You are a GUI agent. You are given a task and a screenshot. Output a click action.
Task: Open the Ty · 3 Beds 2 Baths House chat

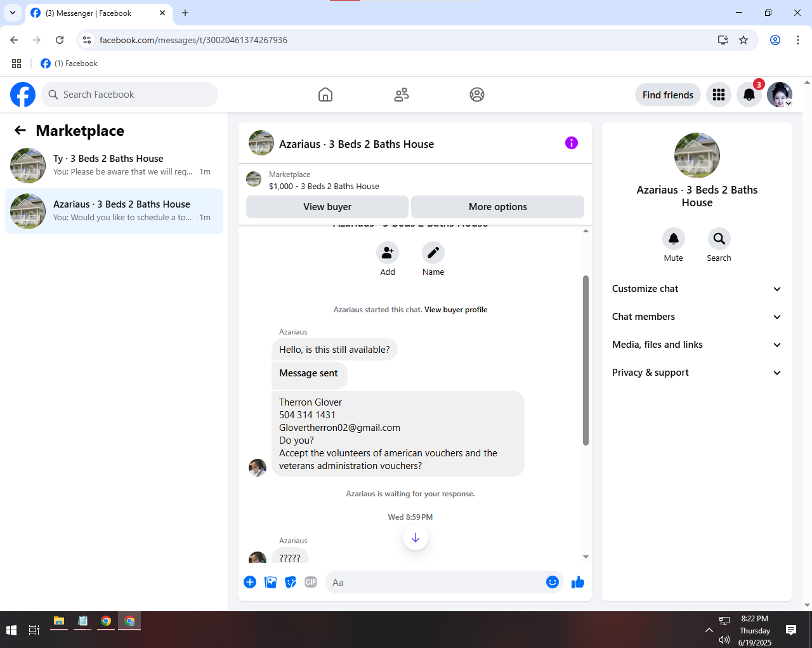click(x=114, y=166)
